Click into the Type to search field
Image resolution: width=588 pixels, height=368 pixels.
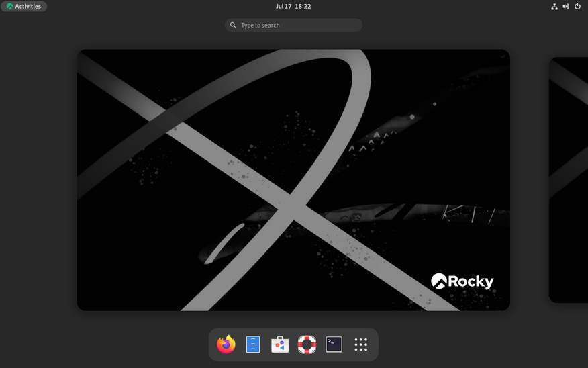295,26
